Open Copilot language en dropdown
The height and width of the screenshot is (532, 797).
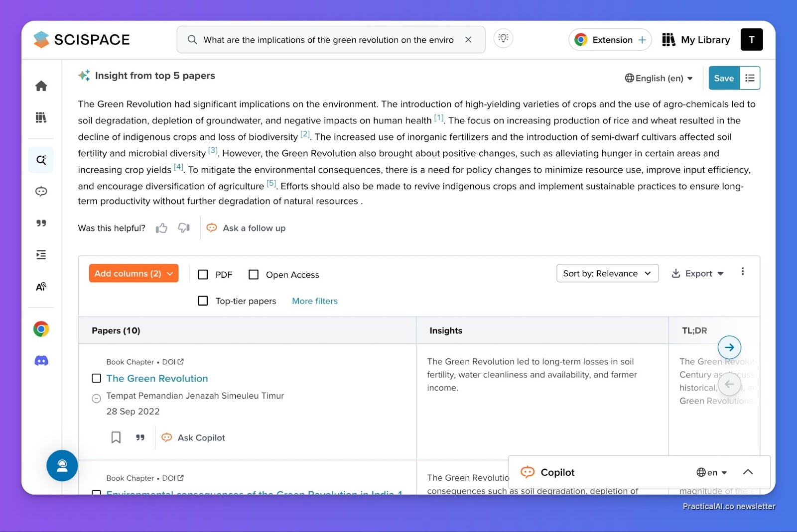click(x=712, y=472)
